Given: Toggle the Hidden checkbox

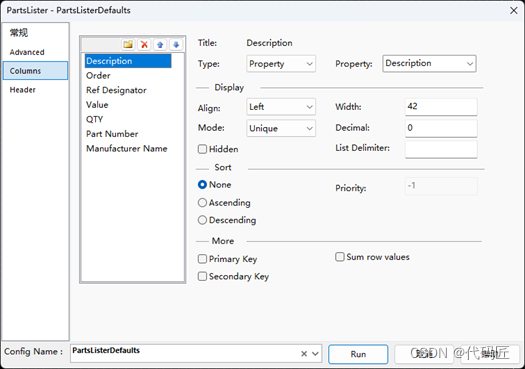Looking at the screenshot, I should coord(202,149).
